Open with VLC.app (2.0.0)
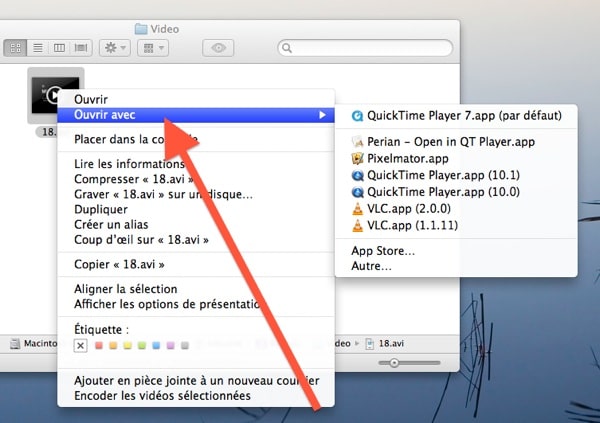600x423 pixels. (456, 209)
